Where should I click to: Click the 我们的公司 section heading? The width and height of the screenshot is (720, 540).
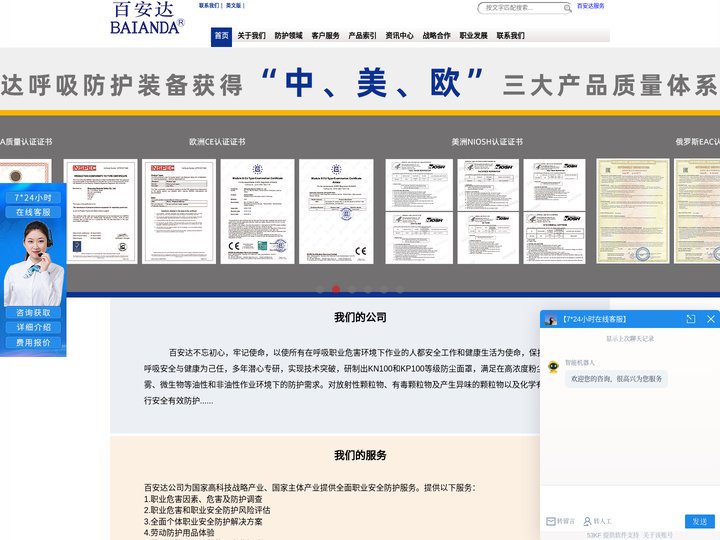point(360,317)
